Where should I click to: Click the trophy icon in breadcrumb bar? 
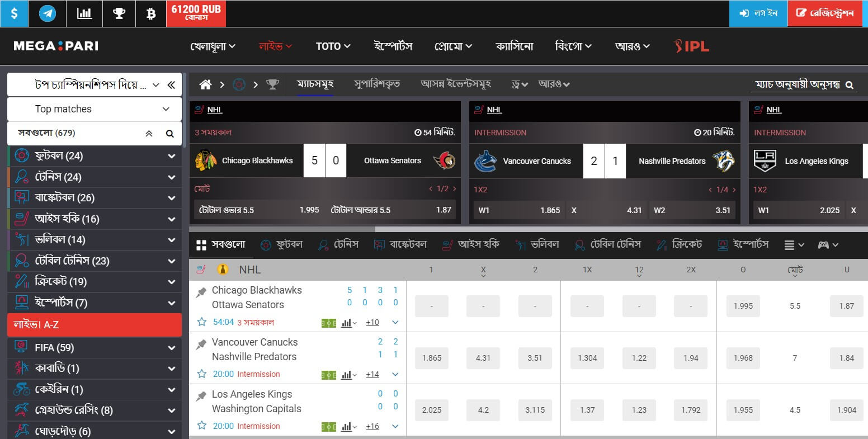tap(272, 84)
